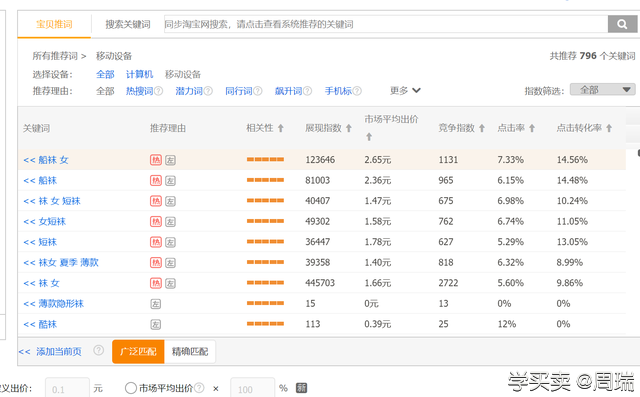
Task: Sort by 展现指数 arrow
Action: (349, 128)
